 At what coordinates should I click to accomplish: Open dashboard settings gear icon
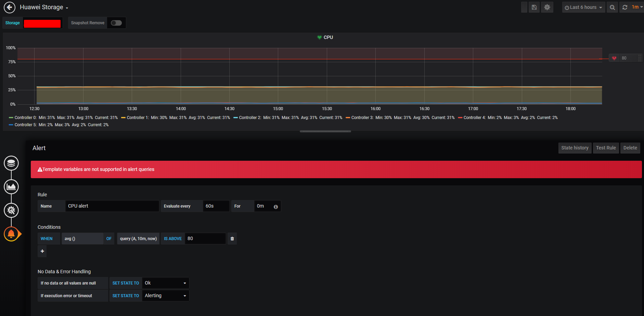[x=547, y=7]
